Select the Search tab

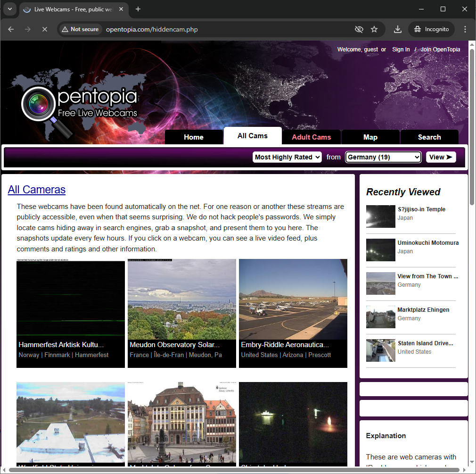click(x=429, y=137)
